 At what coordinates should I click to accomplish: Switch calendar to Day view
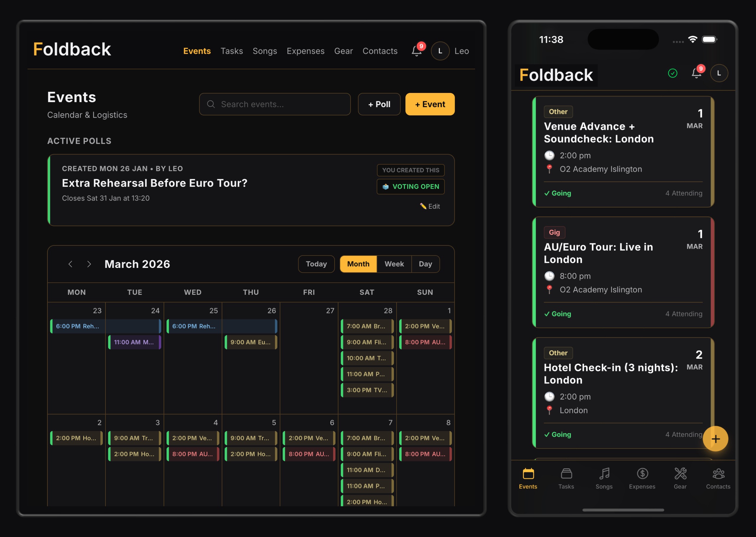(x=425, y=264)
